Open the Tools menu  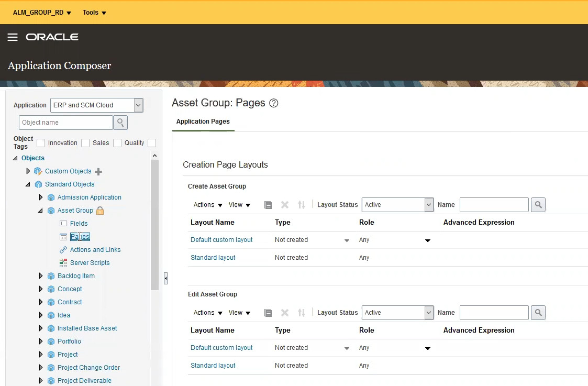pos(94,13)
